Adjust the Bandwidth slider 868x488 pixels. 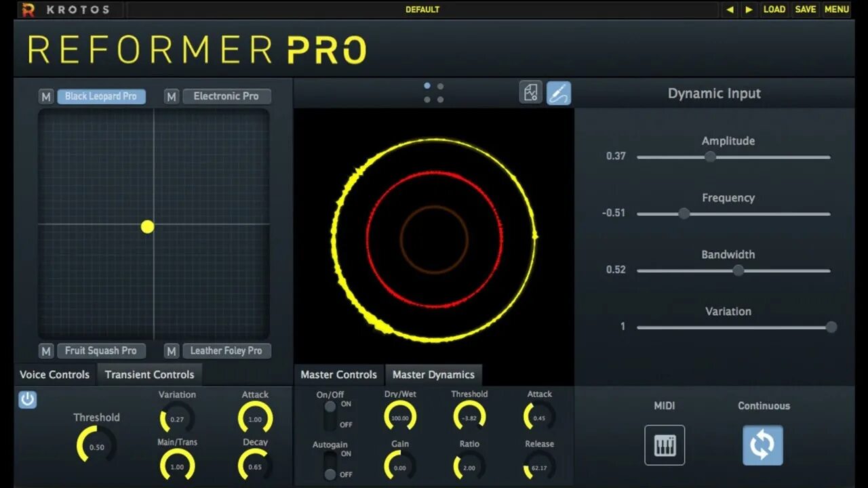pos(734,270)
